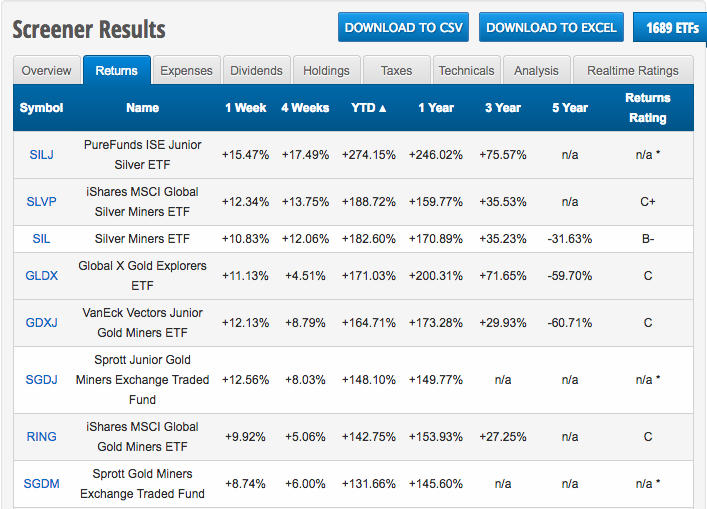Open the SLVP symbol link
This screenshot has width=707, height=509.
pos(41,202)
